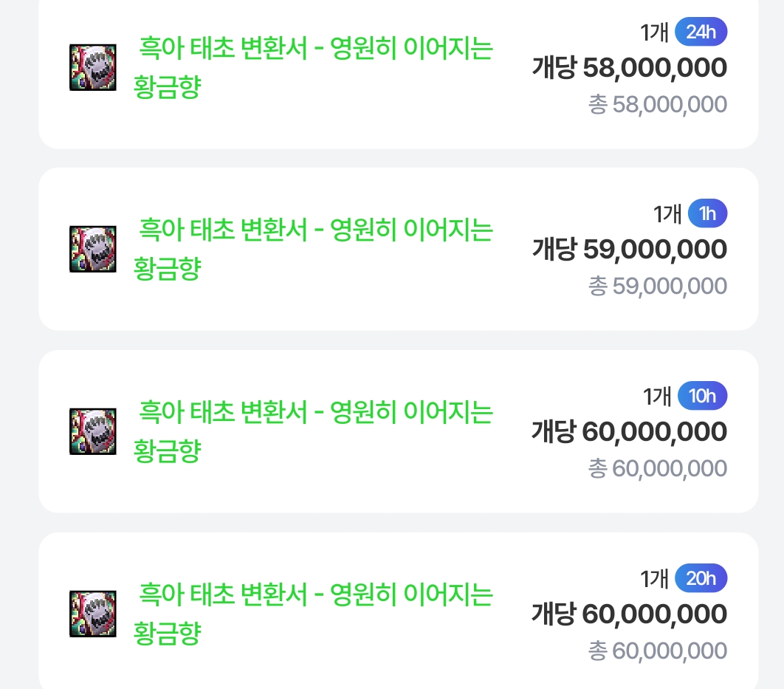784x689 pixels.
Task: Click the 1개 quantity in the 10h listing
Action: tap(656, 397)
